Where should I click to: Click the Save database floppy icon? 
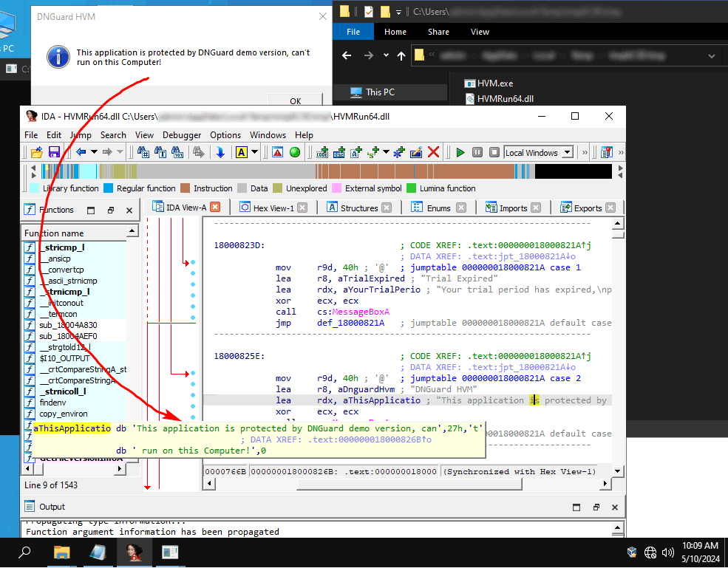click(54, 152)
